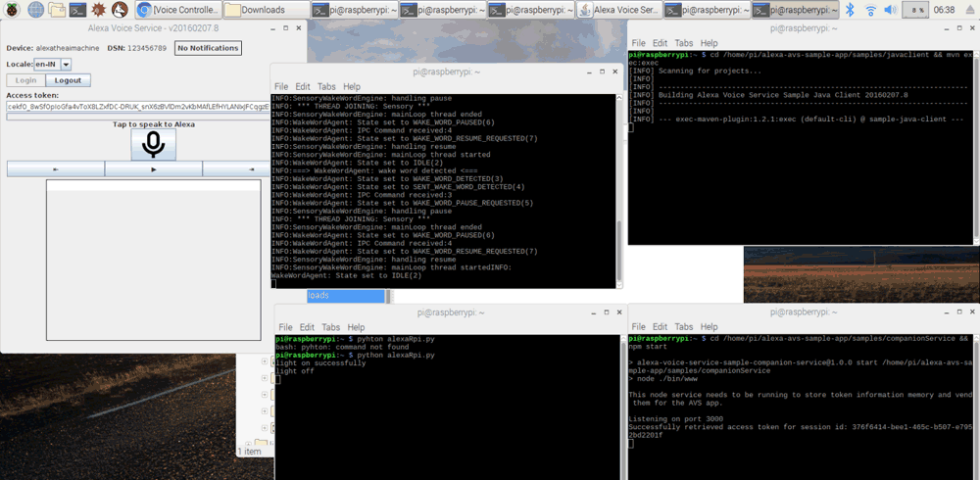
Task: Open Tabs menu in the mvn exec terminal
Action: 684,43
